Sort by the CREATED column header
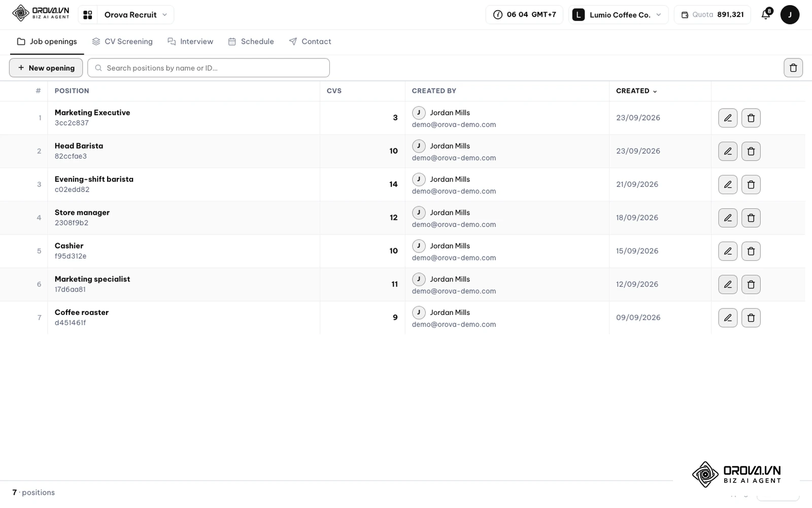Viewport: 812px width, 508px height. coord(636,91)
